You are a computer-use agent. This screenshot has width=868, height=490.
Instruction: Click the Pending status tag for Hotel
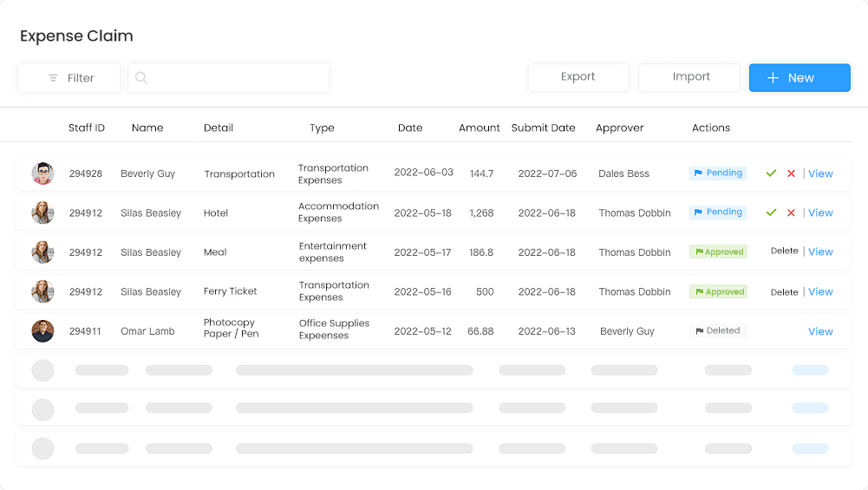coord(718,212)
